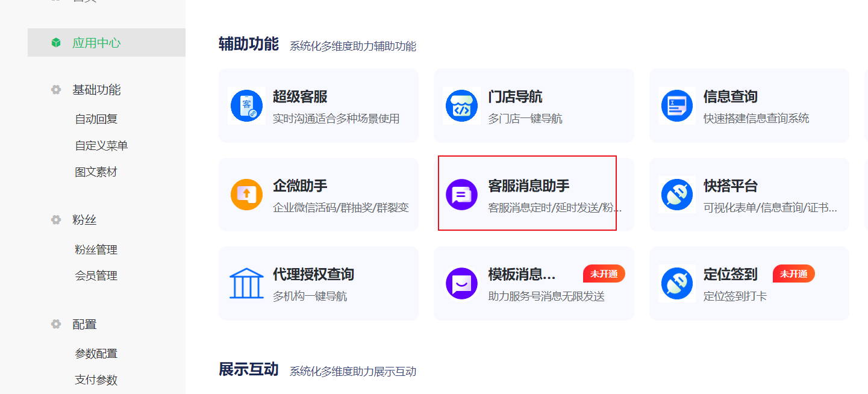Select 应用中心 in the sidebar
The height and width of the screenshot is (394, 868).
(x=107, y=43)
